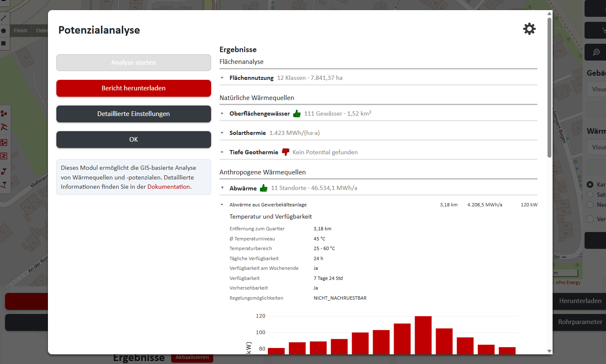Click green thumbs-up beside Oberflächengewässer
This screenshot has height=364, width=606.
297,113
